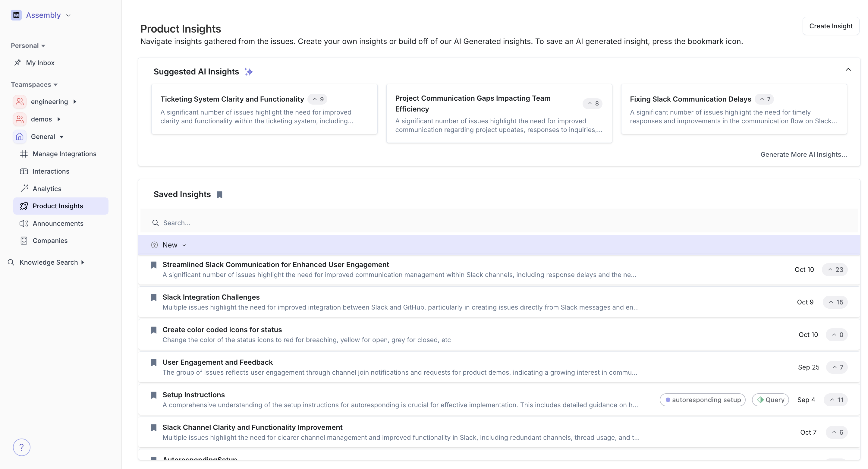Viewport: 868px width, 469px height.
Task: Click the Create Insight button
Action: [831, 26]
